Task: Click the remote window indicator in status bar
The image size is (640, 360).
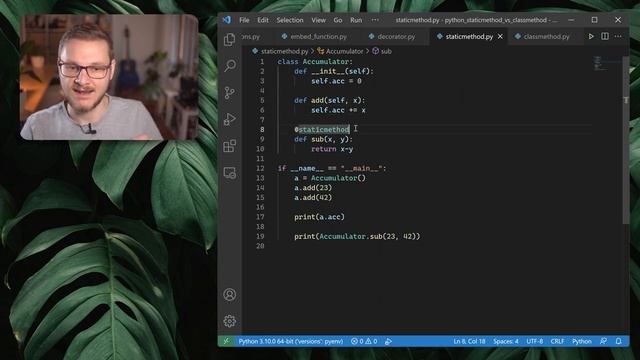Action: (x=226, y=341)
